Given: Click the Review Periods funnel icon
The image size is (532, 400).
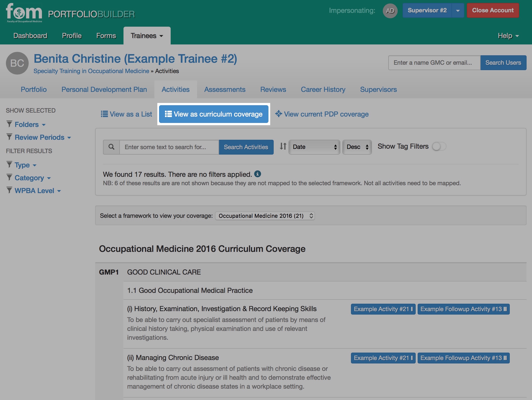Looking at the screenshot, I should 9,137.
